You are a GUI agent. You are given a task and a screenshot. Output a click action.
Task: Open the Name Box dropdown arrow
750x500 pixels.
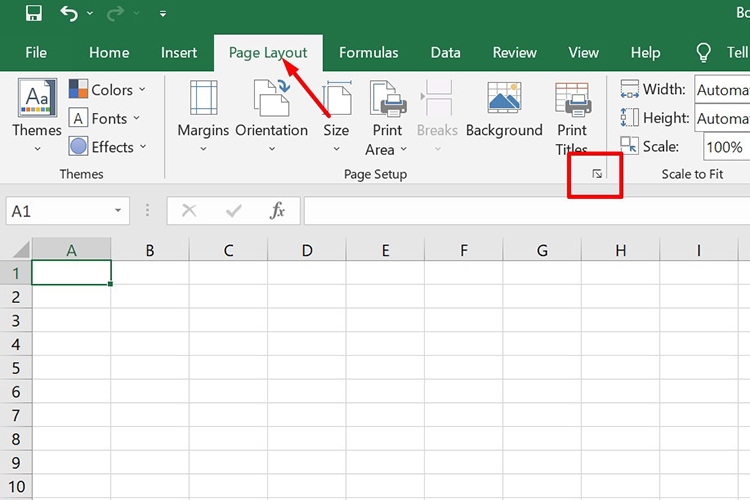tap(119, 211)
